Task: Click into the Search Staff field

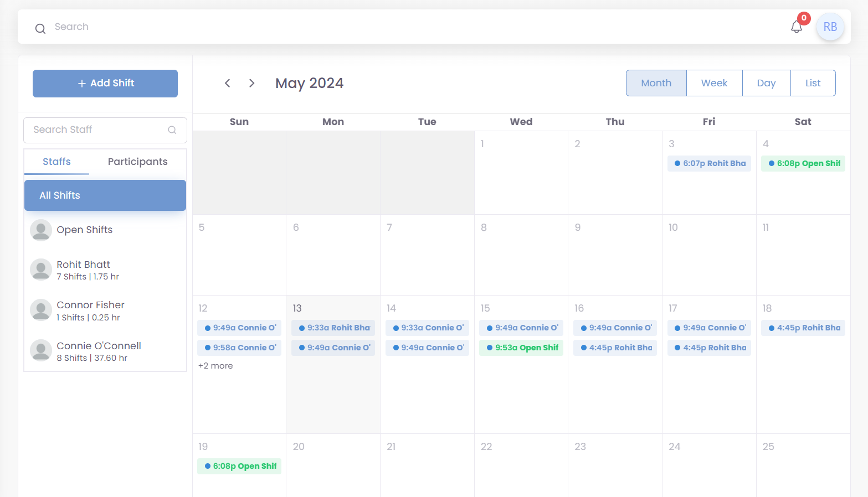Action: coord(97,130)
